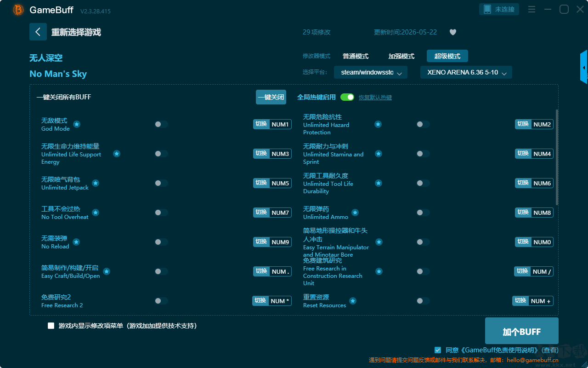This screenshot has height=368, width=588.
Task: Click the star beside God Mode
Action: click(x=77, y=124)
